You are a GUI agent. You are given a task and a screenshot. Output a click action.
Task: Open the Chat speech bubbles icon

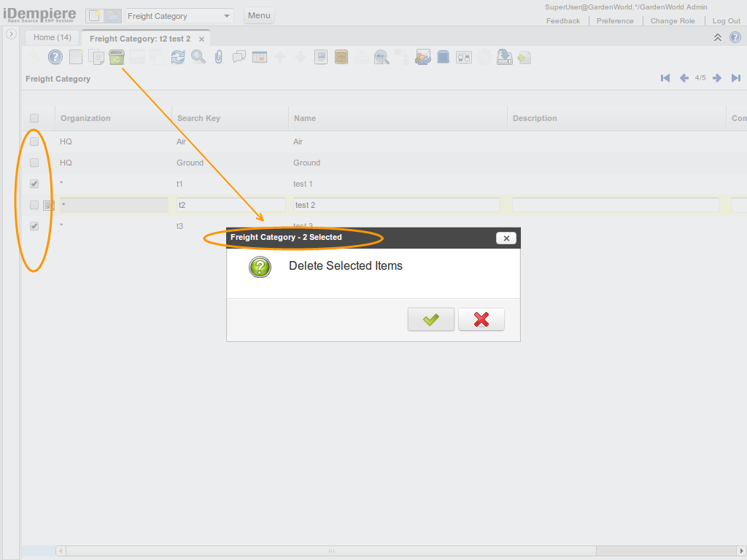(239, 57)
